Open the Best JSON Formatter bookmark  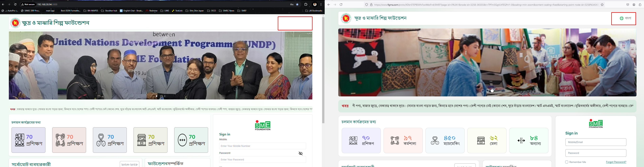coord(69,11)
